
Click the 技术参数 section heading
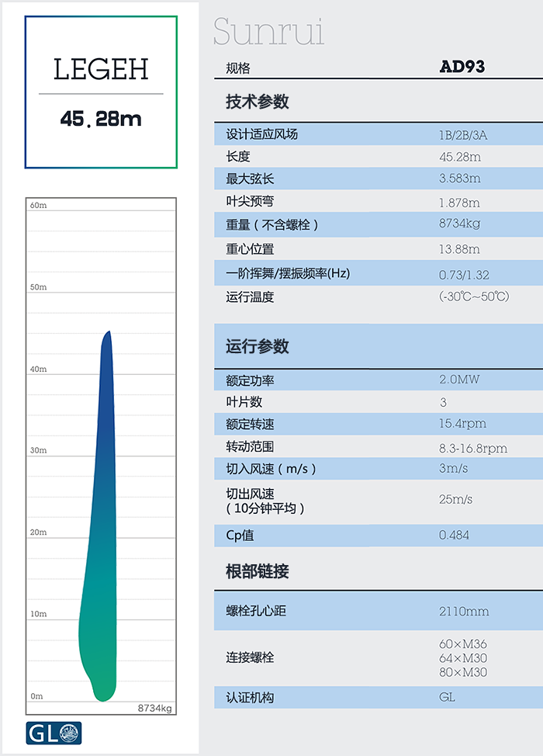tap(258, 101)
